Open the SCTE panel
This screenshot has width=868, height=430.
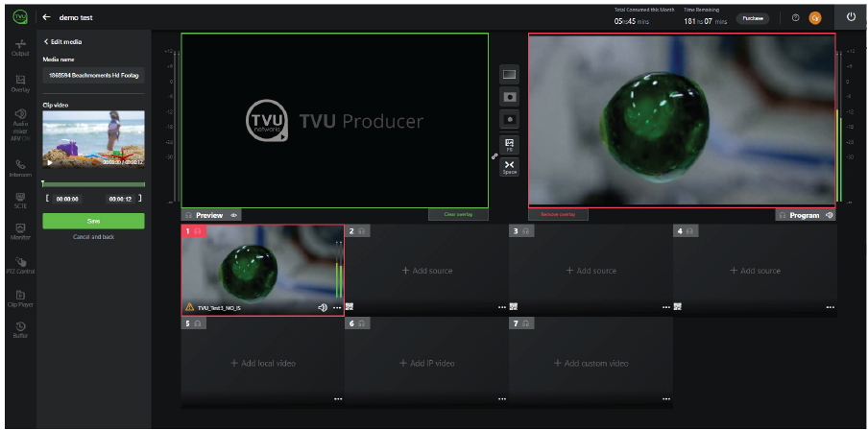pyautogui.click(x=20, y=200)
